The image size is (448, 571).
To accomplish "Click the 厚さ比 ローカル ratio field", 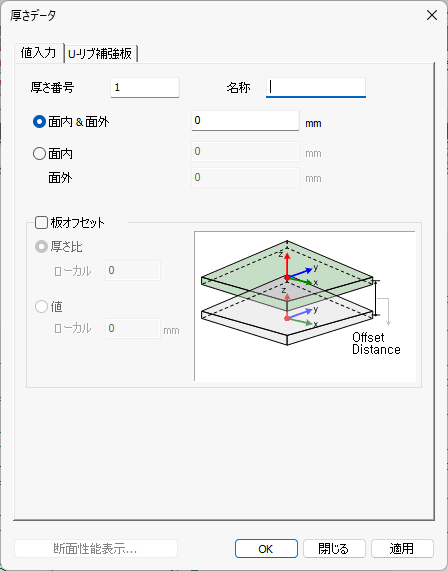I will tap(133, 270).
